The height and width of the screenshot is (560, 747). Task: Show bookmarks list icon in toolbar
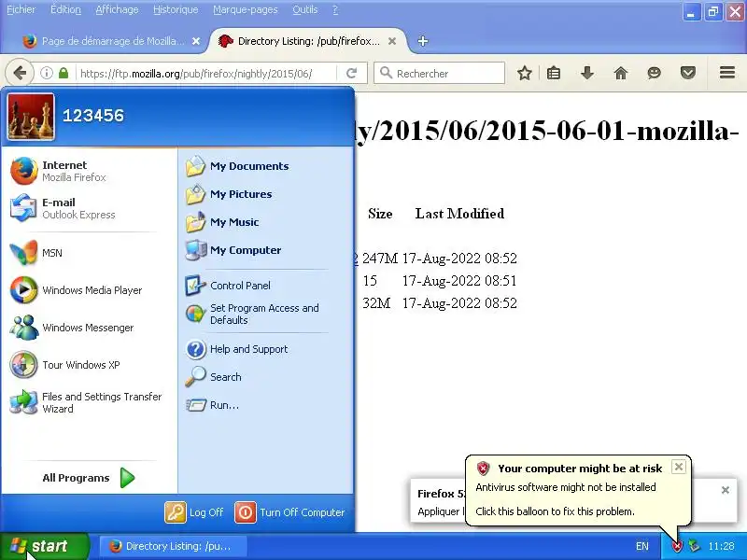pos(554,74)
